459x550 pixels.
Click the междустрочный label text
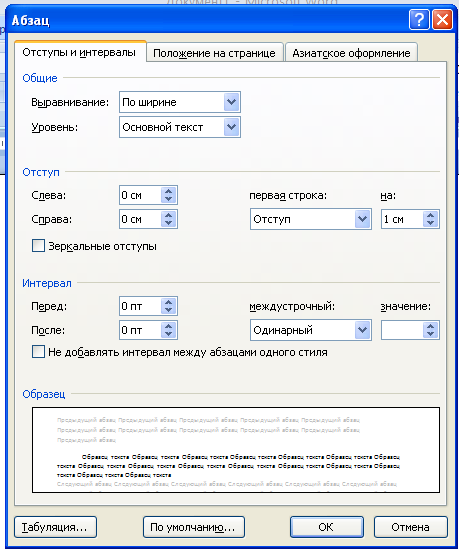292,307
